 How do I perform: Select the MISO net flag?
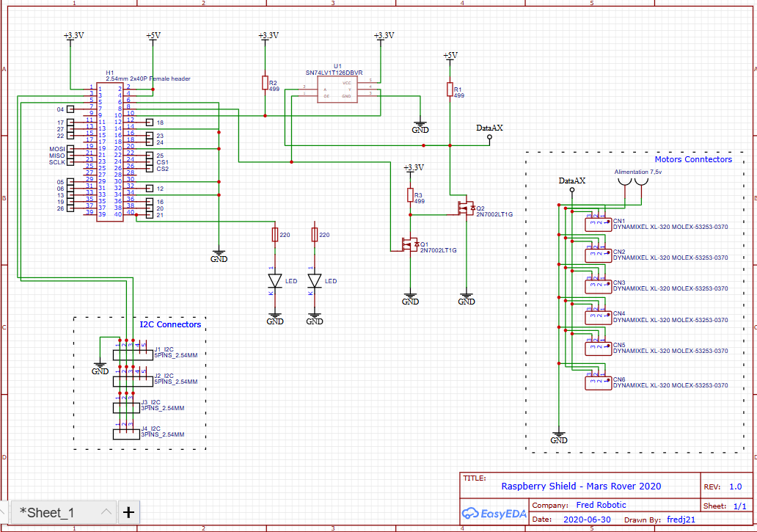pos(62,156)
